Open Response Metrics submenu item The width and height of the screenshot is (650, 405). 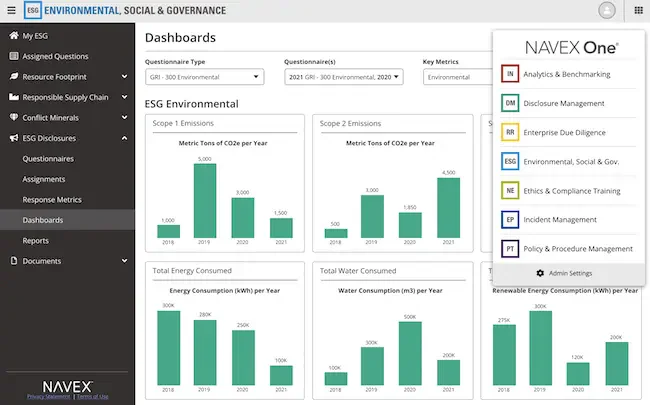point(52,200)
